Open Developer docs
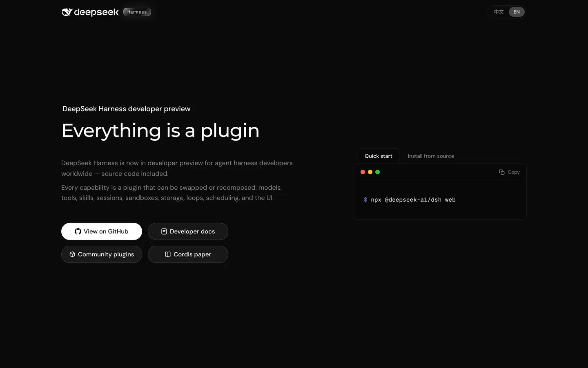The height and width of the screenshot is (368, 588). click(x=188, y=231)
